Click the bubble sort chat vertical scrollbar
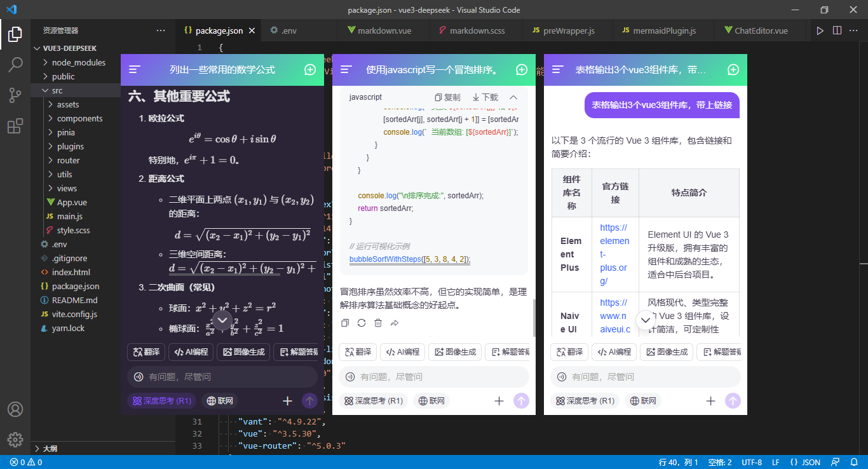The height and width of the screenshot is (469, 868). click(x=534, y=318)
